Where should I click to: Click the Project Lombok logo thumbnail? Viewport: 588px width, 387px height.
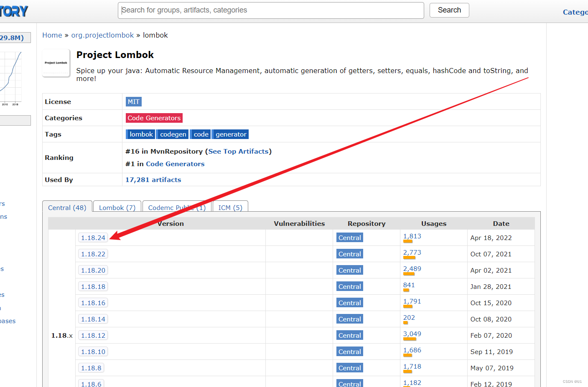click(x=56, y=63)
